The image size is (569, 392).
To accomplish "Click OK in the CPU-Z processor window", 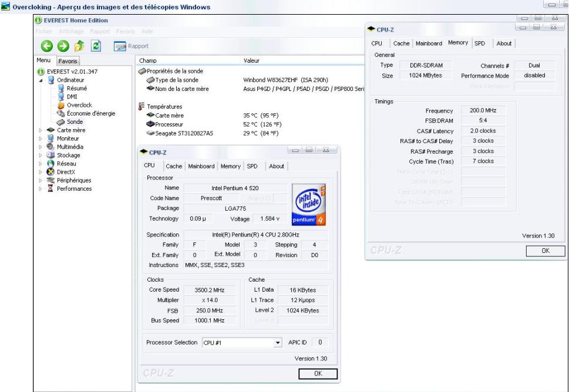I will pyautogui.click(x=318, y=373).
